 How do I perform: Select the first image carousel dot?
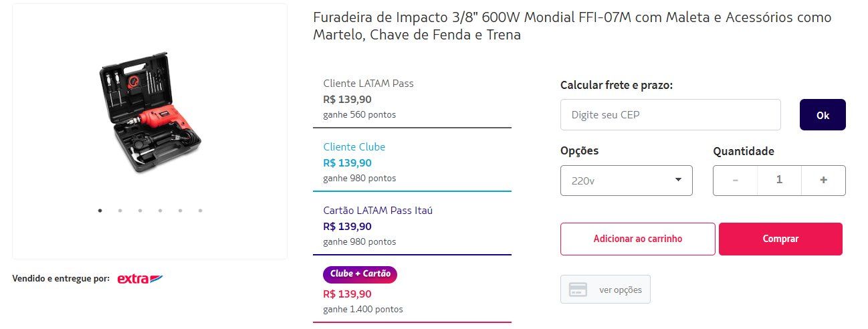[100, 211]
